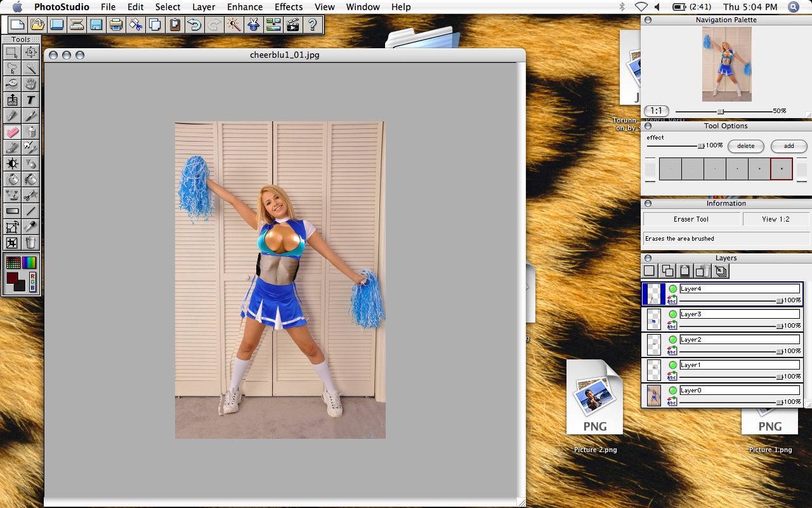Click the New document toolbar icon

[x=17, y=25]
